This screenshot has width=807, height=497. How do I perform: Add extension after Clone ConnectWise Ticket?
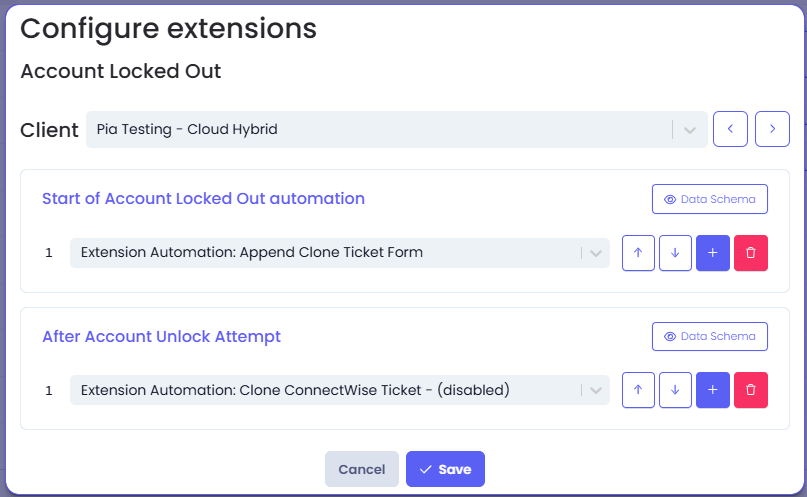coord(712,390)
